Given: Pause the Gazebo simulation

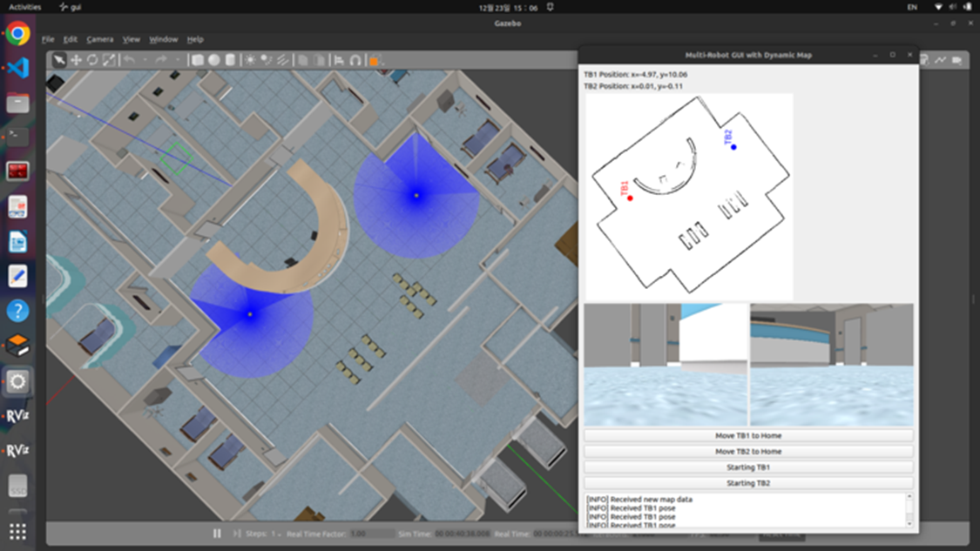Looking at the screenshot, I should tap(217, 534).
